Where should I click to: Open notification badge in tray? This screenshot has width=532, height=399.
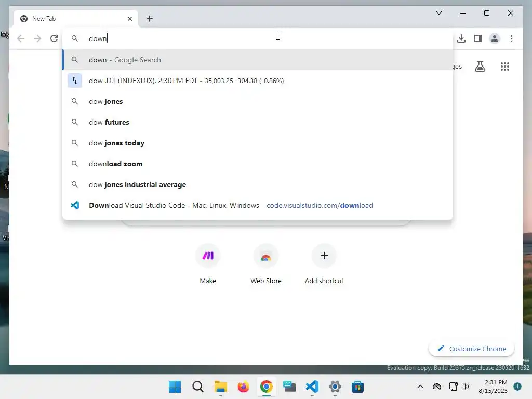(x=517, y=387)
